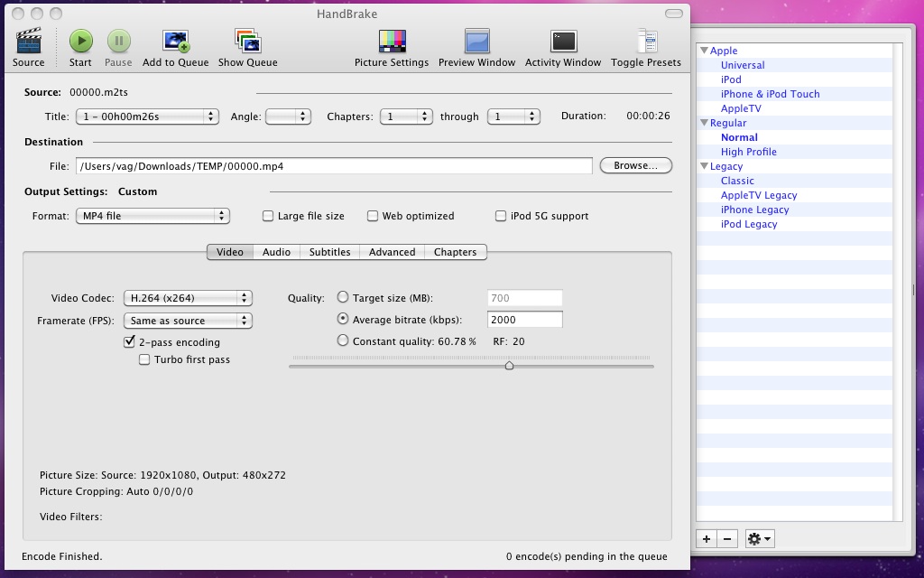924x578 pixels.
Task: Click the destination File path field
Action: (334, 166)
